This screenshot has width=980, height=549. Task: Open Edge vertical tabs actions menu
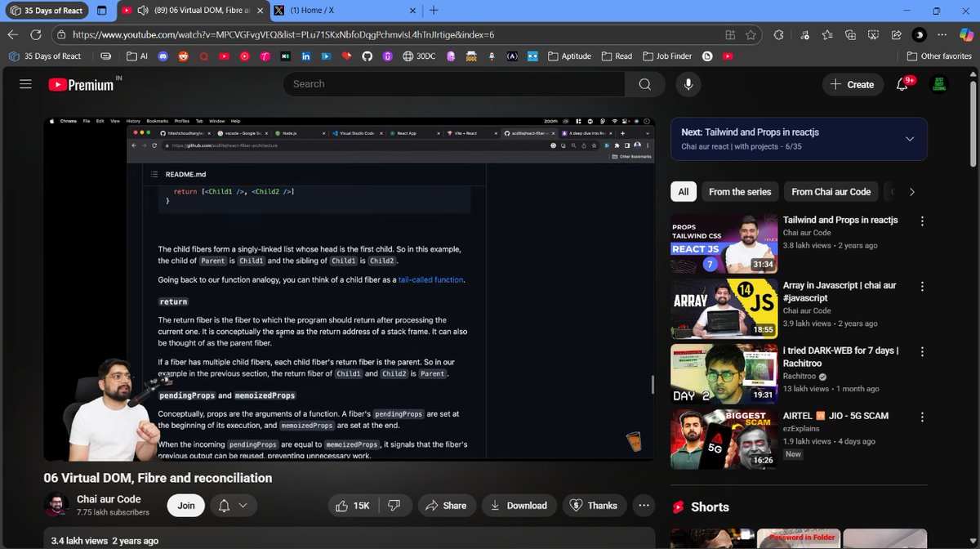click(x=101, y=11)
